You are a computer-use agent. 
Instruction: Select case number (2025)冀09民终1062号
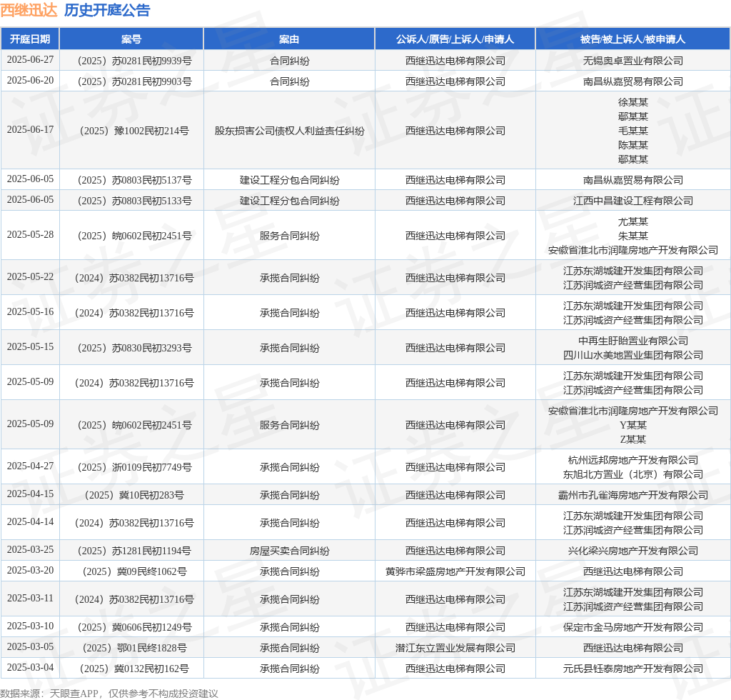point(134,571)
